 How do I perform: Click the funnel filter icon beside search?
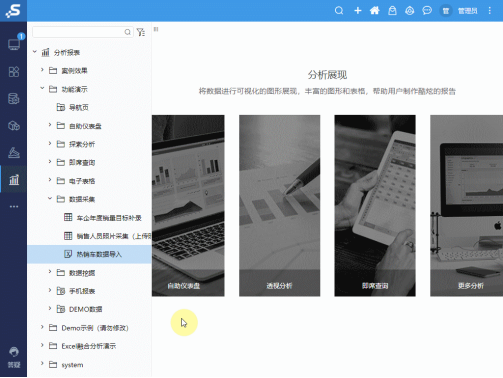click(x=141, y=32)
